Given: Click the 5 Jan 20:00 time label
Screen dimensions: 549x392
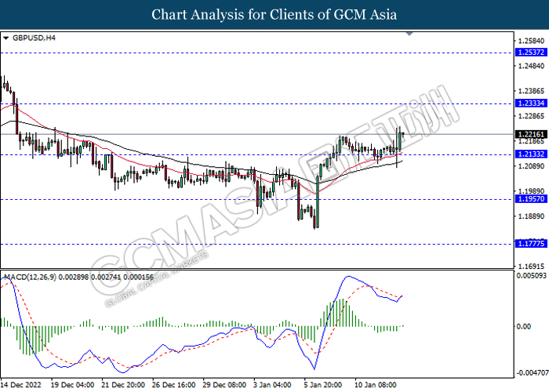Looking at the screenshot, I should [323, 385].
